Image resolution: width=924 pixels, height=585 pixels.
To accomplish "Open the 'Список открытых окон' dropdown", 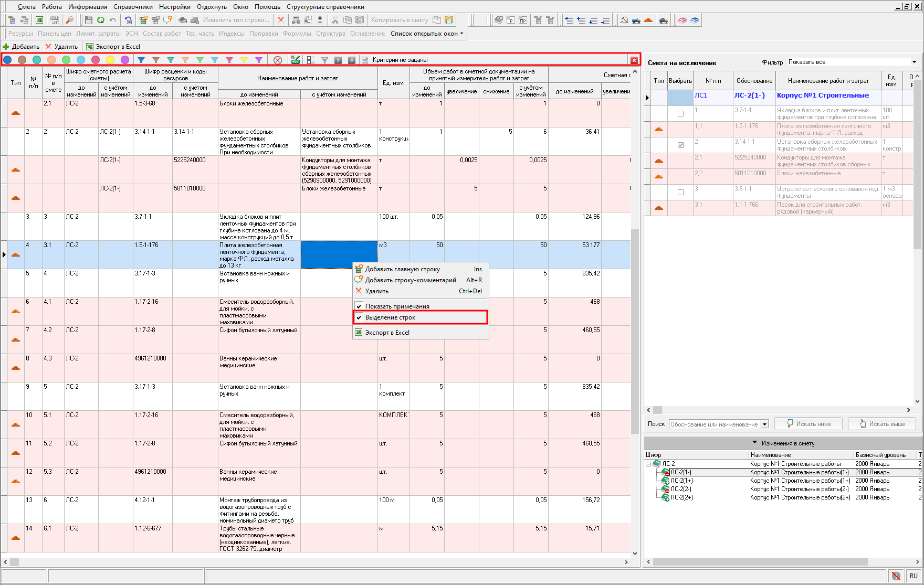I will (427, 34).
